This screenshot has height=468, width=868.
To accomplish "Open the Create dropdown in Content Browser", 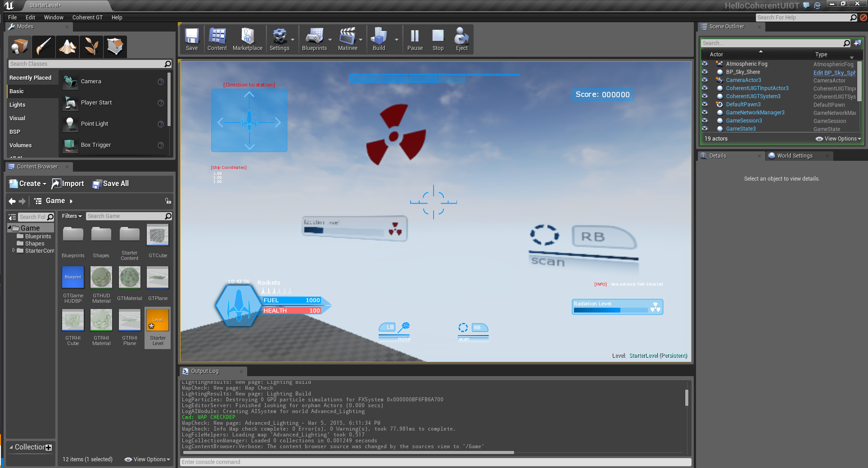I will tap(28, 184).
